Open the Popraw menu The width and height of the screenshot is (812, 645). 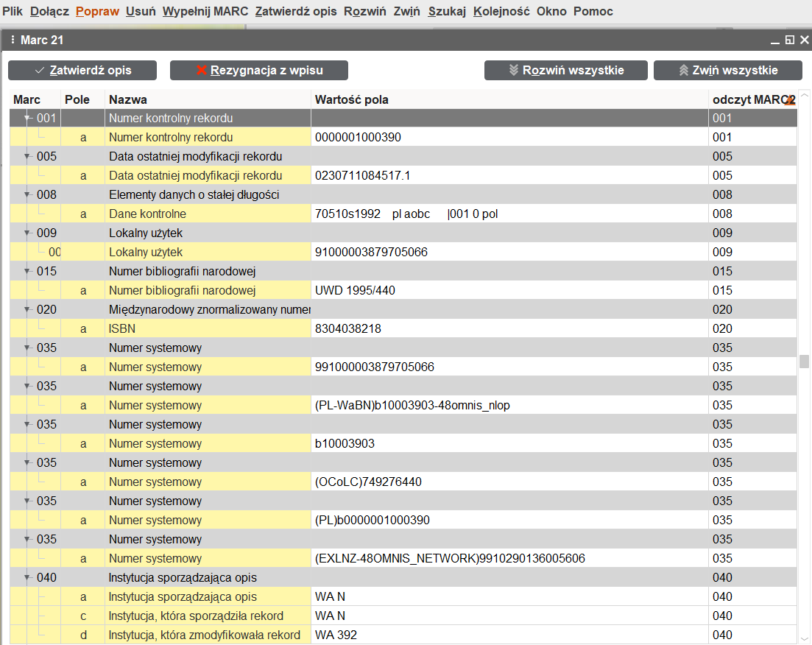(x=97, y=11)
